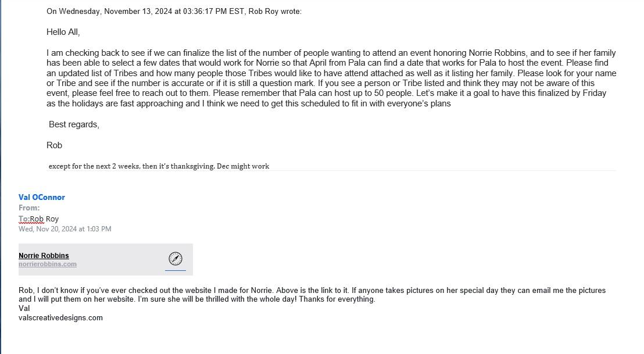Click the valscreativedesigns.com signature text

[60, 317]
